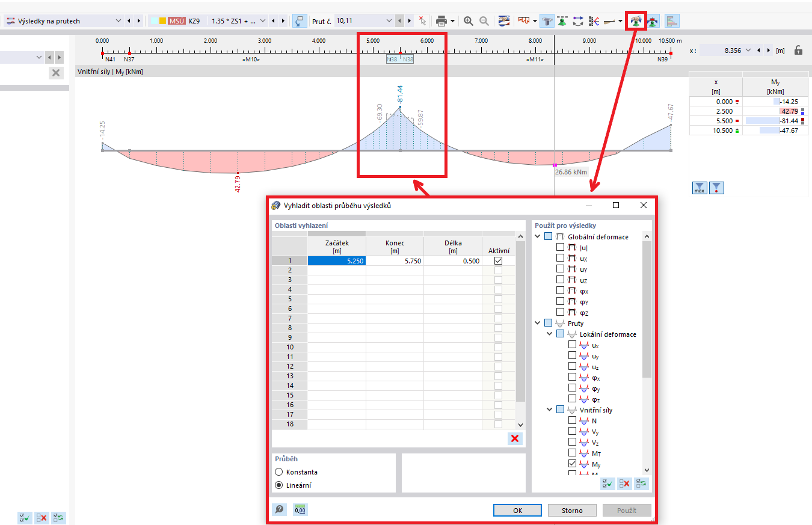Select the Délka cell 0.500
Image resolution: width=812 pixels, height=525 pixels.
[453, 261]
